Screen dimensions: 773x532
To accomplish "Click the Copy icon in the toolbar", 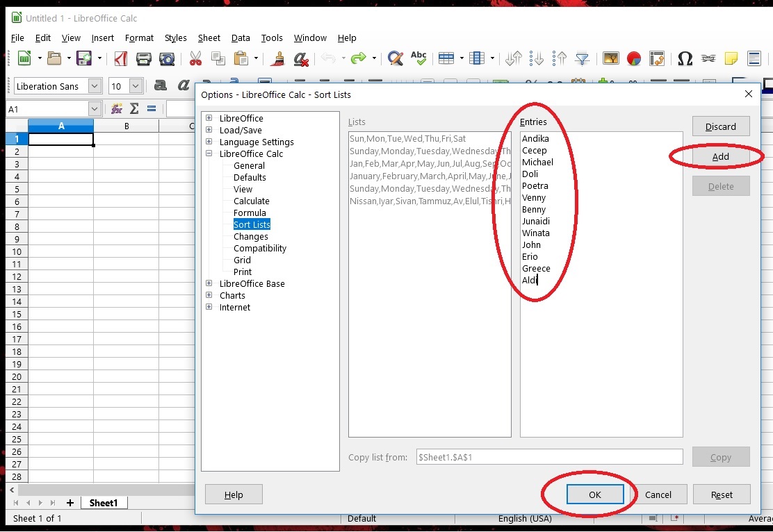I will [x=218, y=58].
